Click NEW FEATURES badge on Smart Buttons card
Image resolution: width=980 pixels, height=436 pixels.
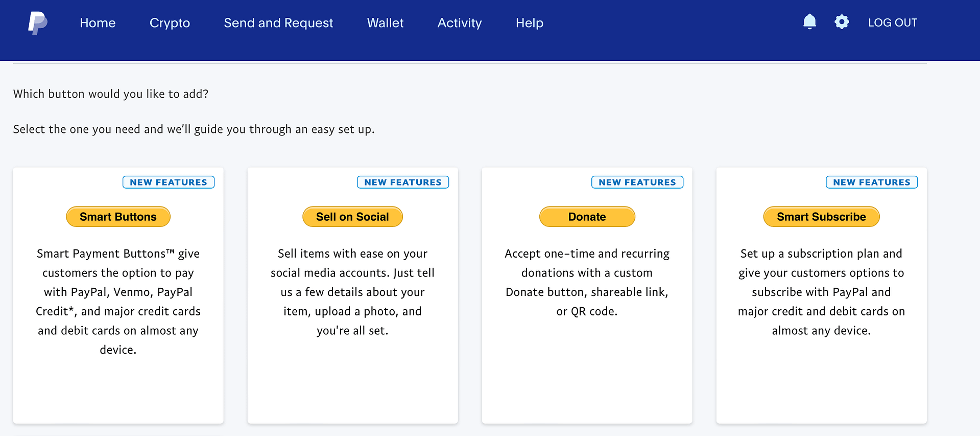(169, 182)
